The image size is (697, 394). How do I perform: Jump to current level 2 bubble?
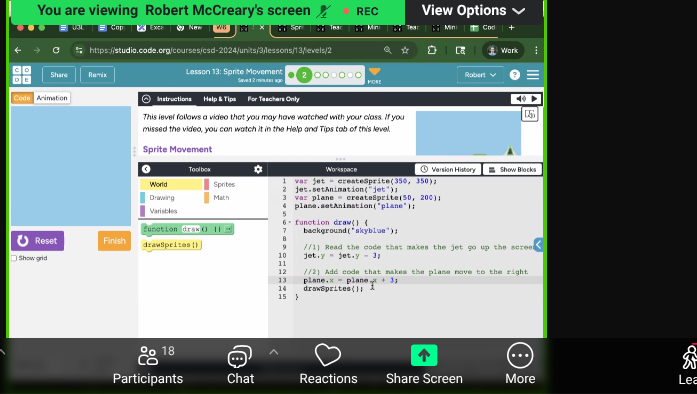click(304, 75)
